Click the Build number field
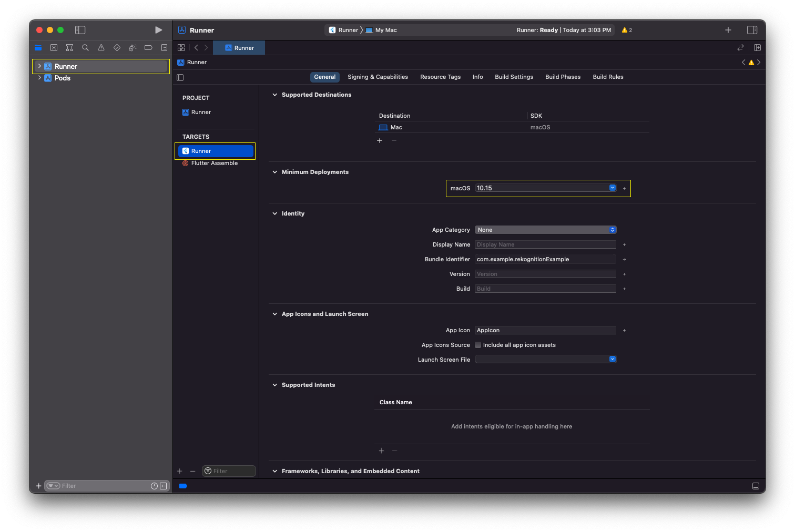795x532 pixels. 546,289
